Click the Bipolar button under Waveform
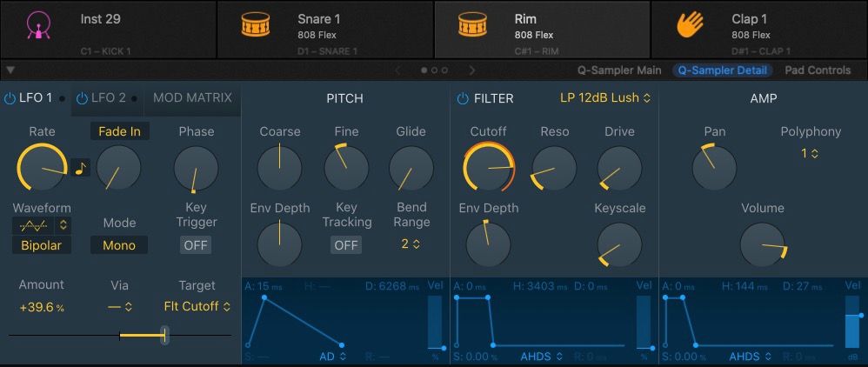This screenshot has height=367, width=868. (x=41, y=245)
